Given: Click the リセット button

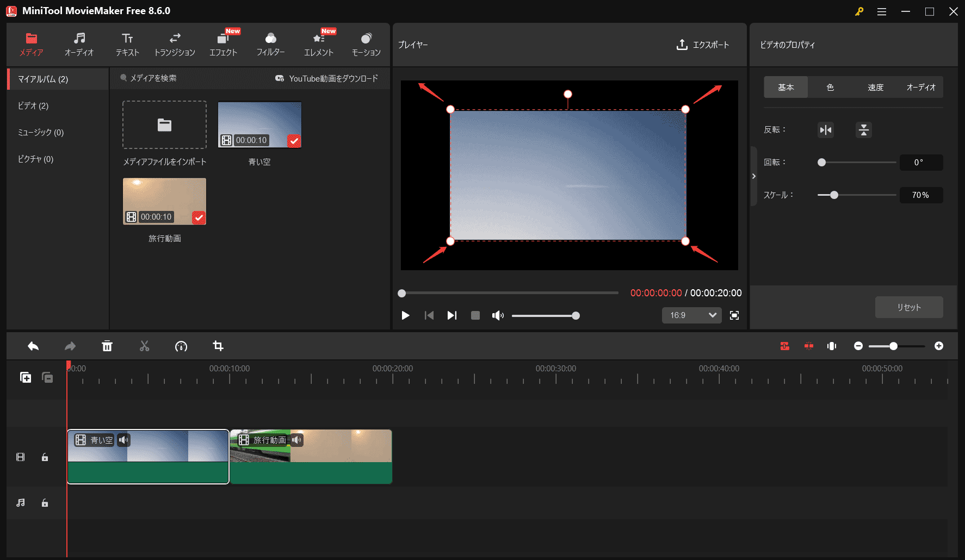Looking at the screenshot, I should tap(908, 307).
